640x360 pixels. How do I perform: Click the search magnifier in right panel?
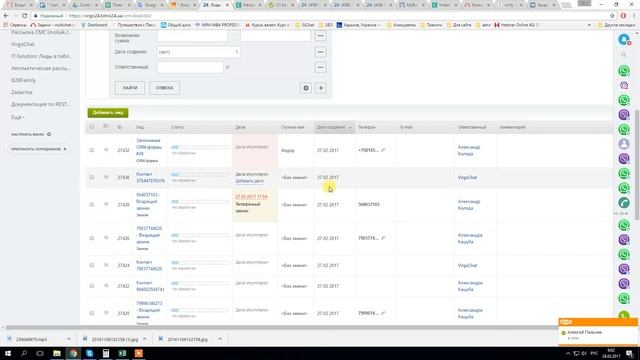624,55
